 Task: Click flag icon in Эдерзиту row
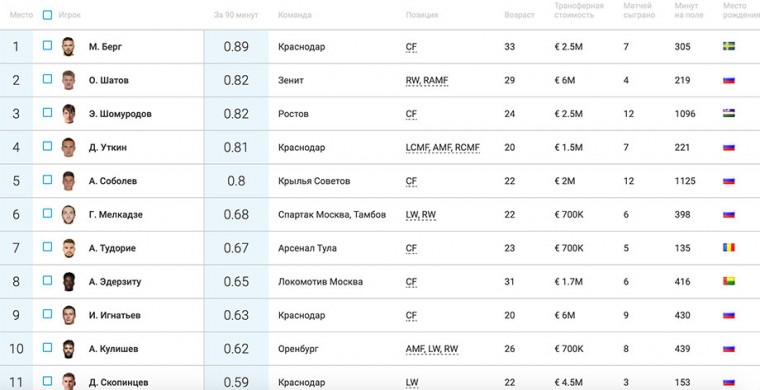click(x=728, y=281)
